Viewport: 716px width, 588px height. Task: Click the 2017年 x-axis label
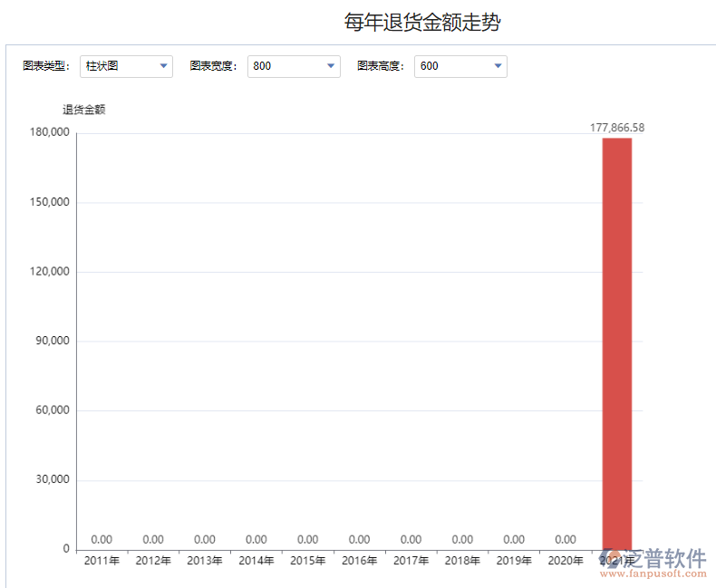(411, 560)
